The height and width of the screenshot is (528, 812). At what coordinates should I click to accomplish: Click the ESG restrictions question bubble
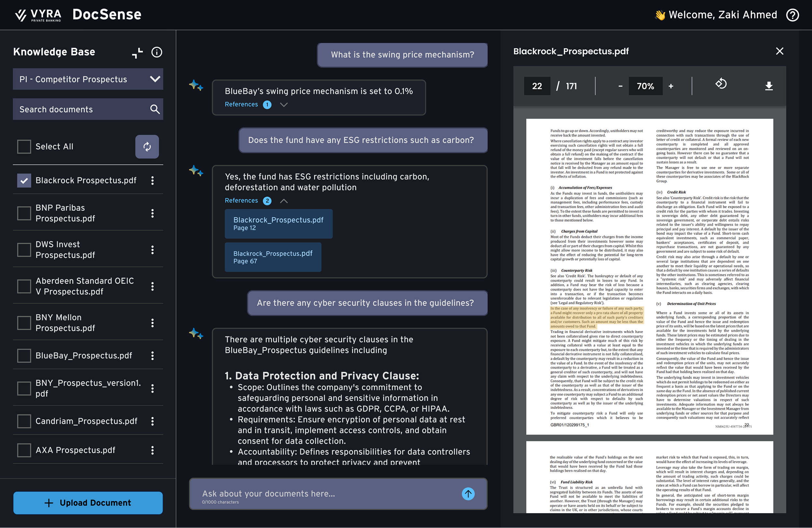coord(363,140)
